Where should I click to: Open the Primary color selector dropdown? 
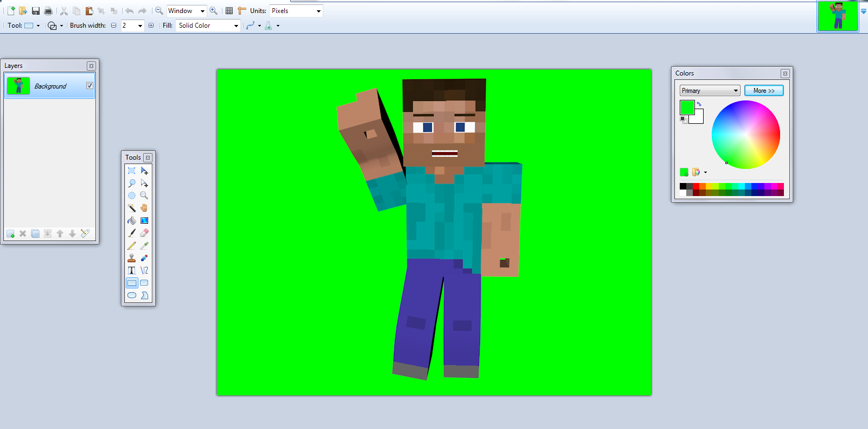(x=710, y=91)
